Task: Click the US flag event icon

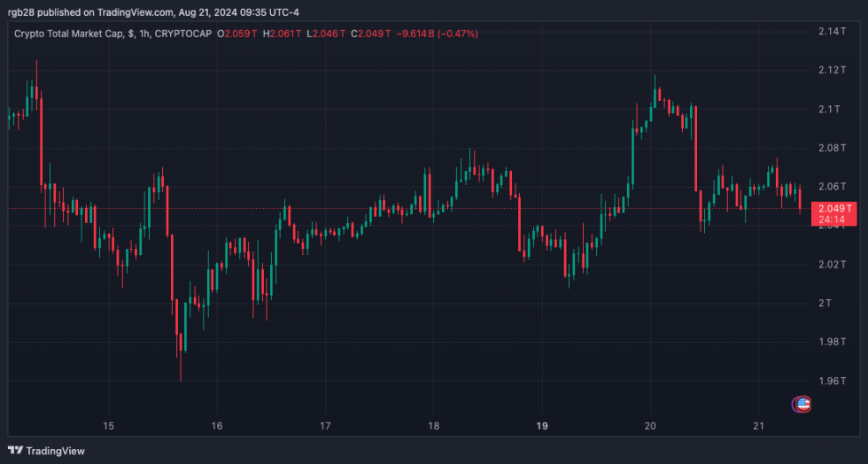Action: [x=802, y=404]
